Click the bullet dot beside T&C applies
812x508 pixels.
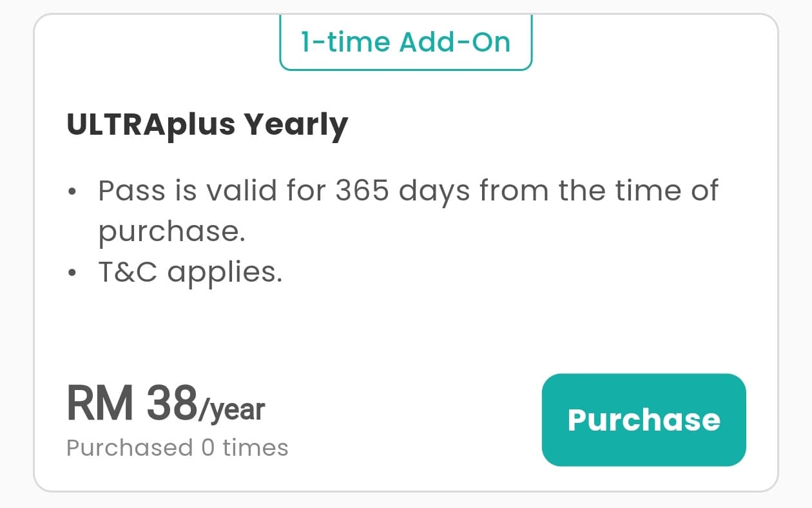pos(73,273)
